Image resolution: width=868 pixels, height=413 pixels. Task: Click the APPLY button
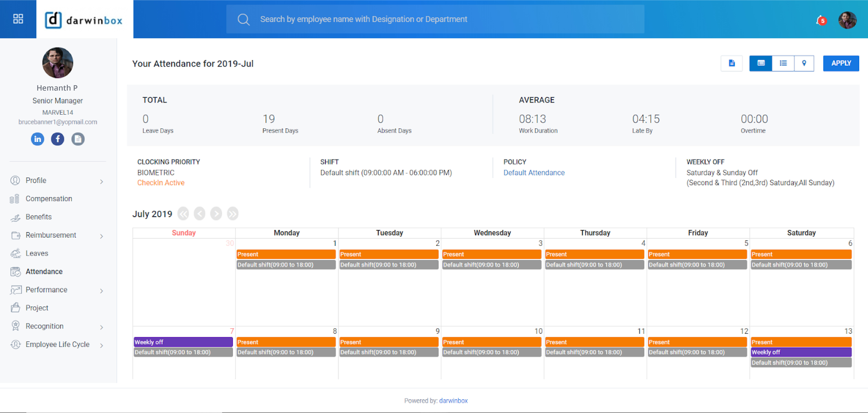[841, 63]
